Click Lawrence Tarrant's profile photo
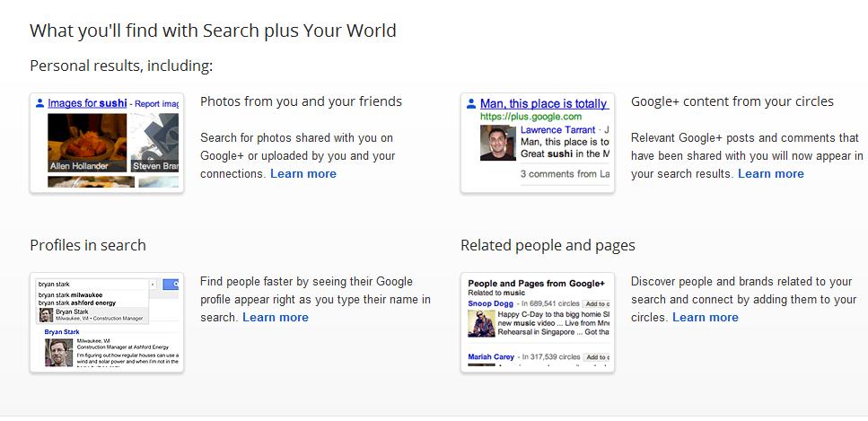Viewport: 868px width, 421px height. [x=497, y=143]
